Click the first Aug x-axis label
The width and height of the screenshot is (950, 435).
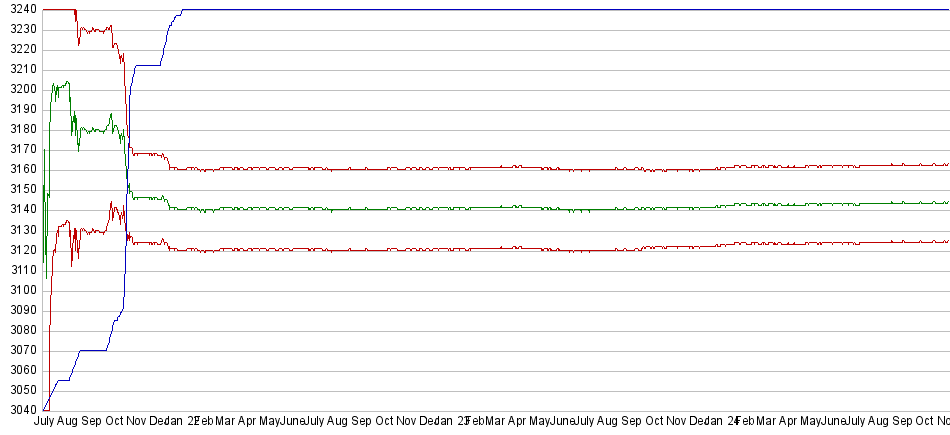point(67,422)
